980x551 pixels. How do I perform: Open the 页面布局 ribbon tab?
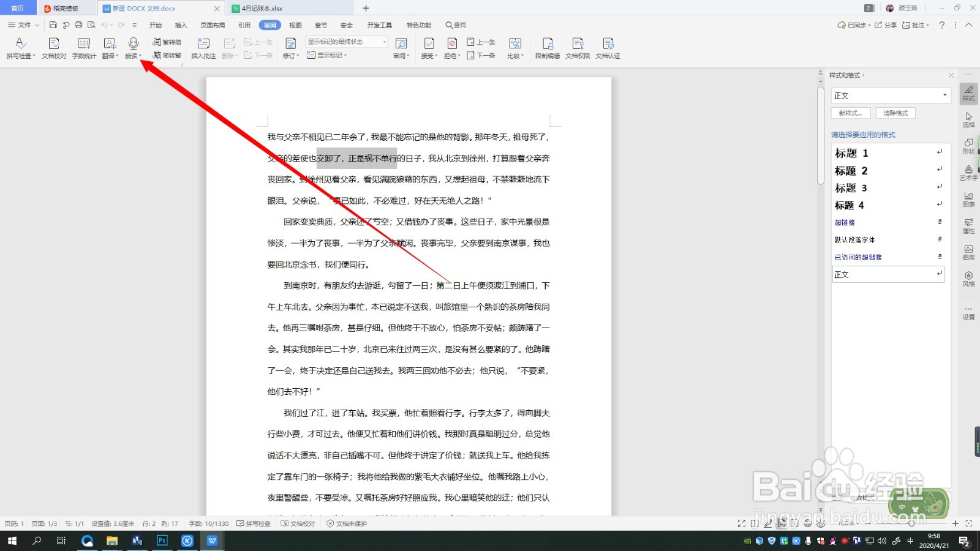pyautogui.click(x=211, y=25)
